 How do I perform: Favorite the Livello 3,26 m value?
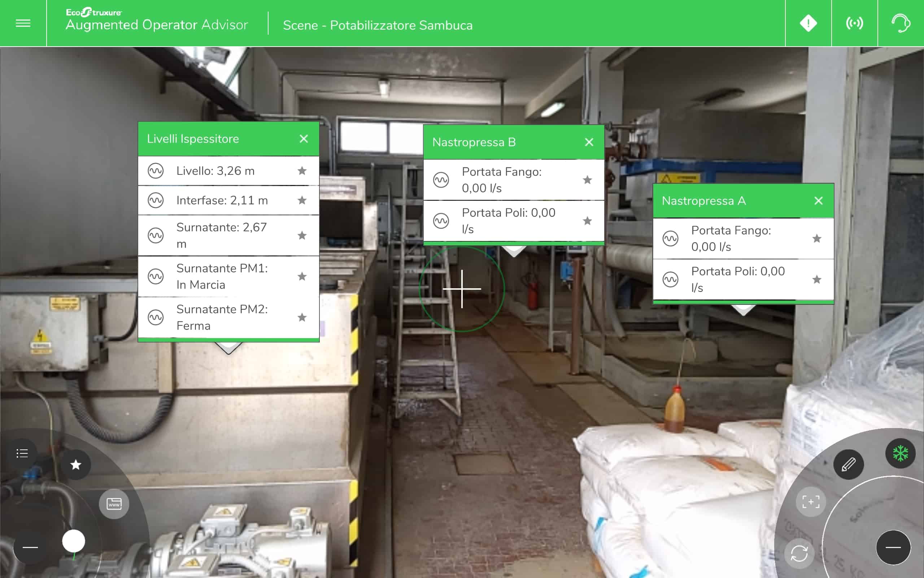pos(302,171)
